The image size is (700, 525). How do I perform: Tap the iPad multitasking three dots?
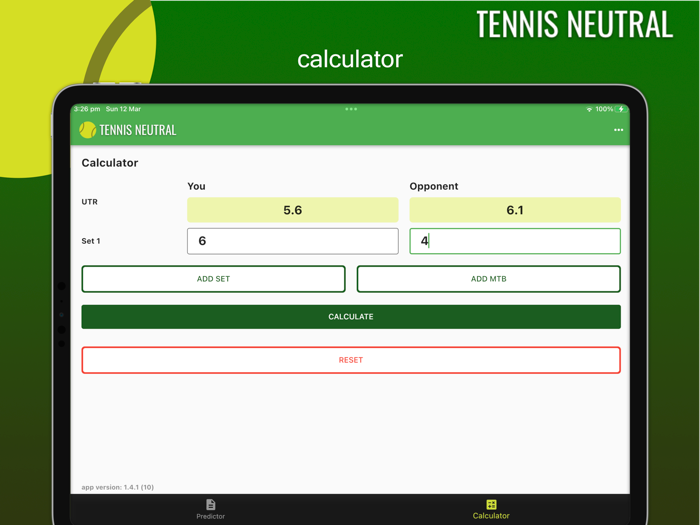[351, 109]
